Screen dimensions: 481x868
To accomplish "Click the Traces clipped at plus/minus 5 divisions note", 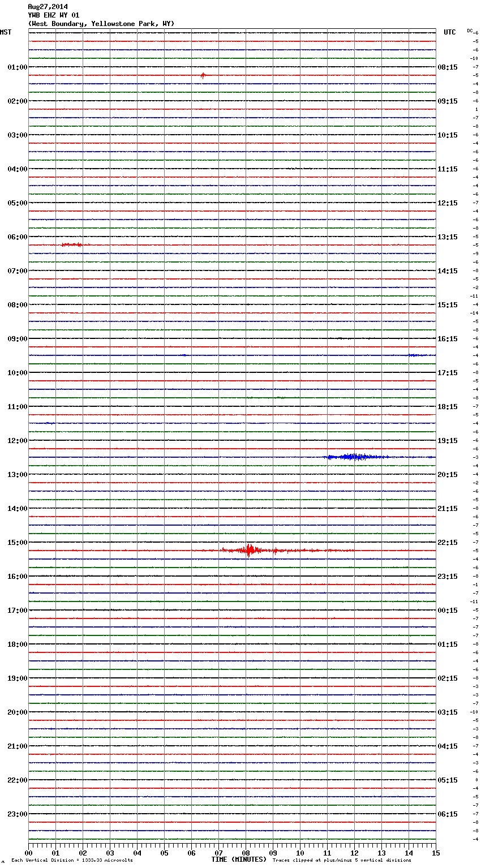I will (342, 861).
